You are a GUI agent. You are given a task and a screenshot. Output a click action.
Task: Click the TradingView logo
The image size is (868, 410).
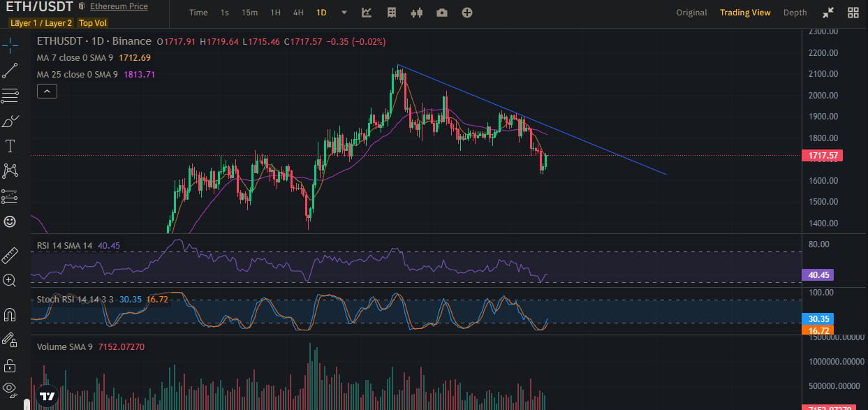47,396
